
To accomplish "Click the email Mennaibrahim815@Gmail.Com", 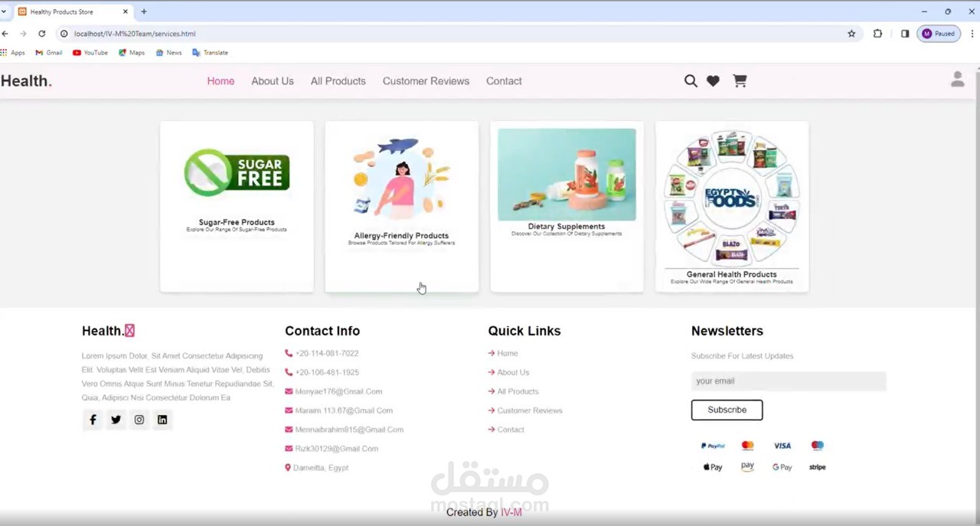I will (x=349, y=430).
